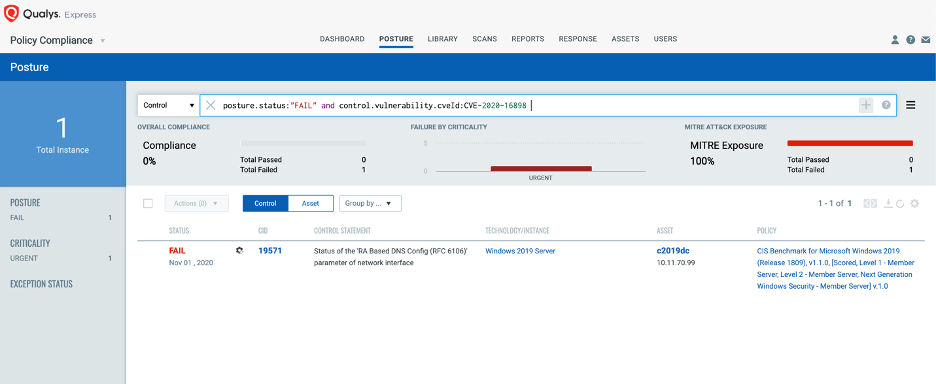Click the pagination arrows control
Image resolution: width=936 pixels, height=384 pixels.
tap(870, 204)
